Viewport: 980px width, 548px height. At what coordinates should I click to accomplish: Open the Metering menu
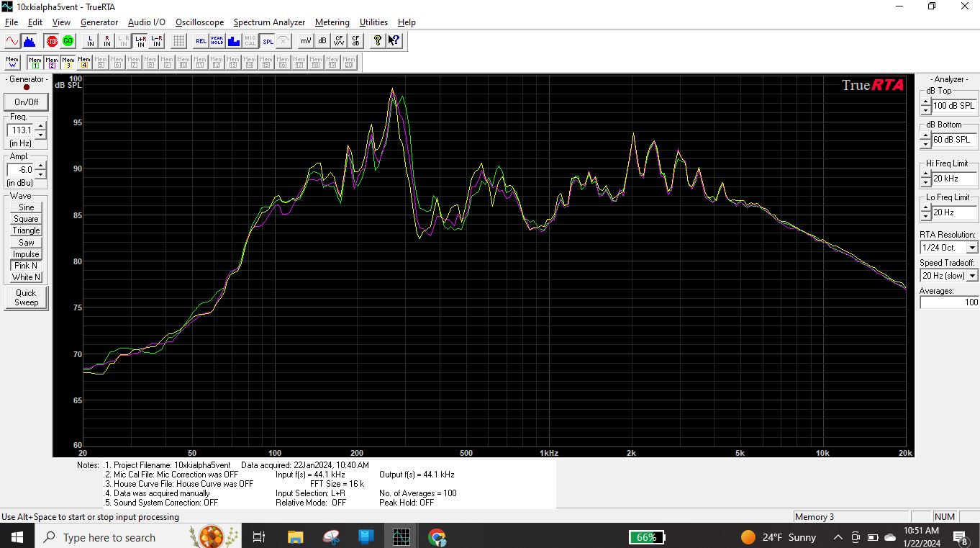click(x=332, y=22)
